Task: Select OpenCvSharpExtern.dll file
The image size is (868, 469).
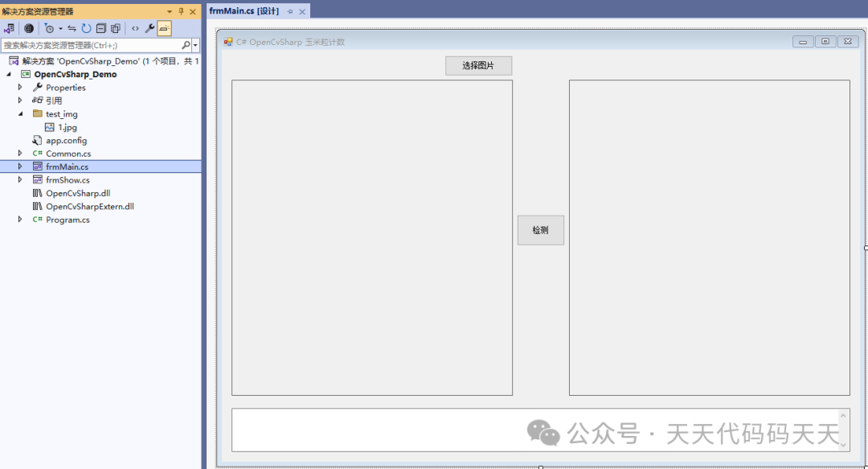Action: [90, 207]
